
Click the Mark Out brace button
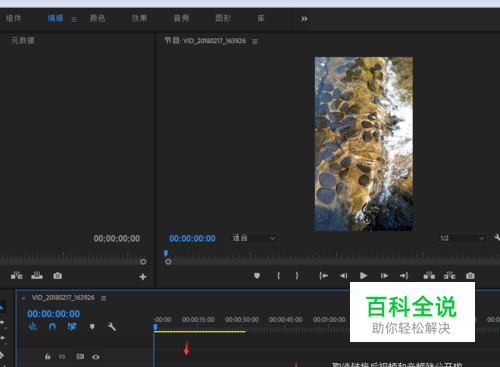297,276
